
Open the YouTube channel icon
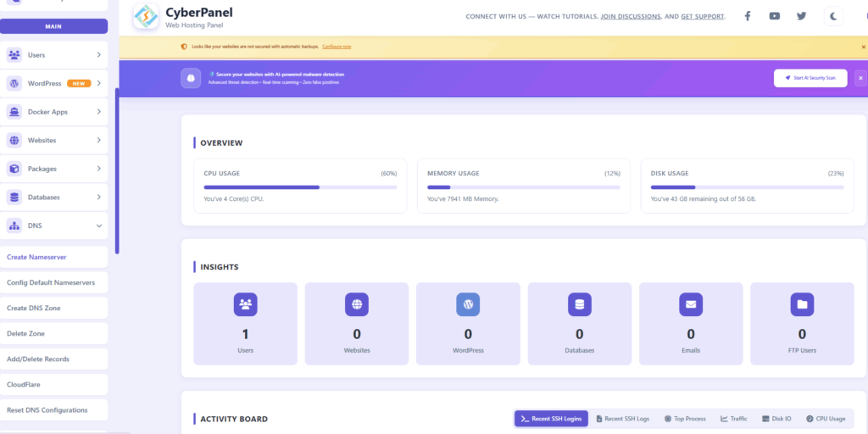click(774, 16)
